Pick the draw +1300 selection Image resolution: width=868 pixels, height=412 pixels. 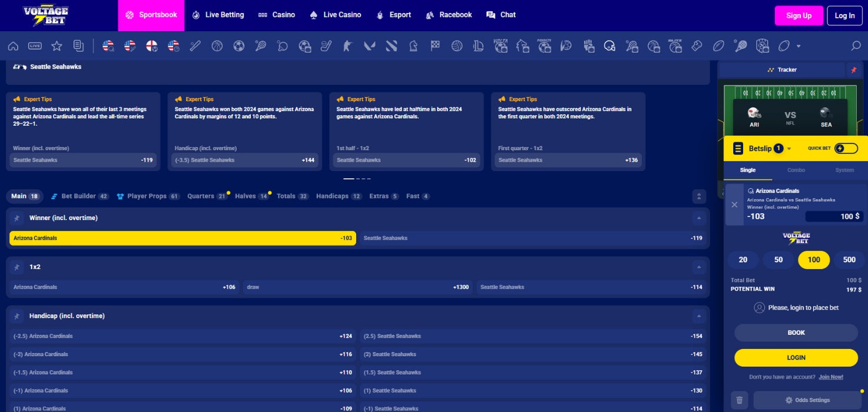357,287
